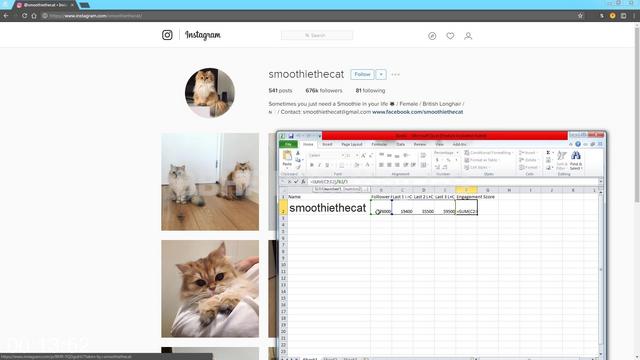The width and height of the screenshot is (640, 360).
Task: Click the browser home icon
Action: (x=34, y=16)
